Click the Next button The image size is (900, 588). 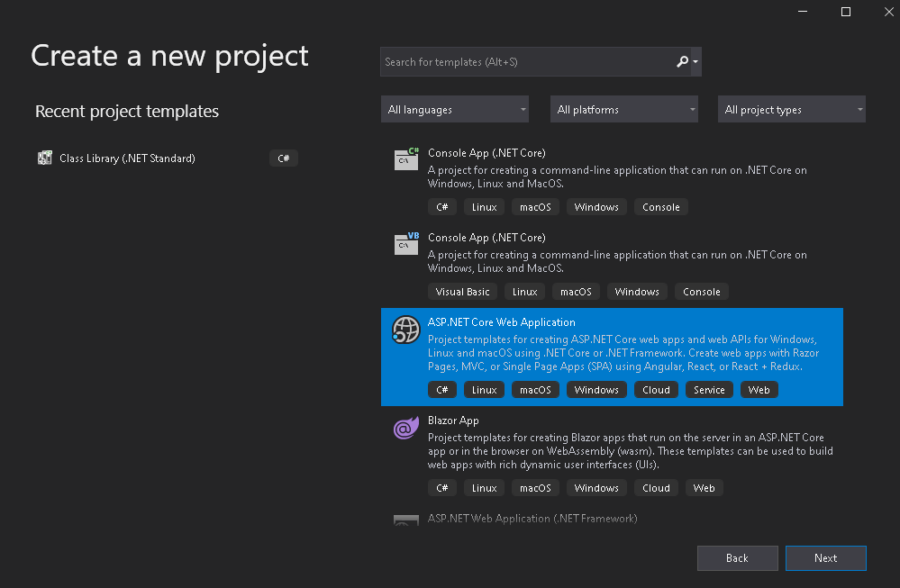click(825, 558)
